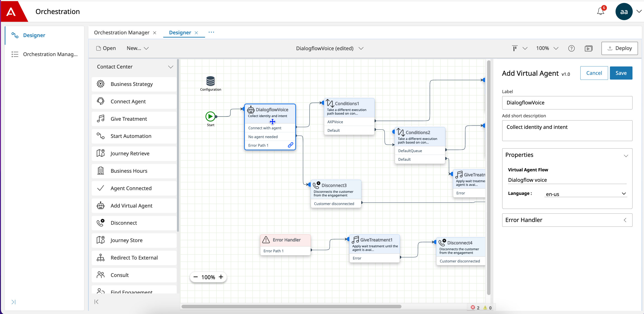Open the tab overflow ellipsis menu
644x314 pixels.
coord(211,32)
